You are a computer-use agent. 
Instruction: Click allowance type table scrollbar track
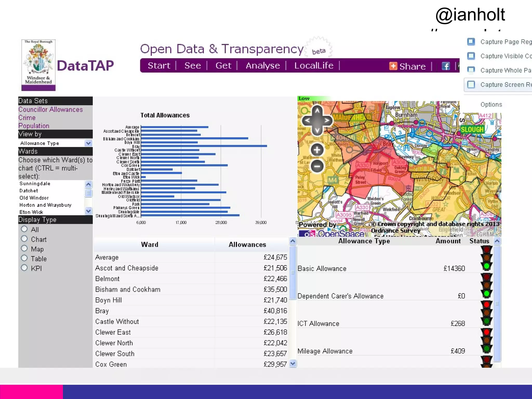pyautogui.click(x=497, y=303)
